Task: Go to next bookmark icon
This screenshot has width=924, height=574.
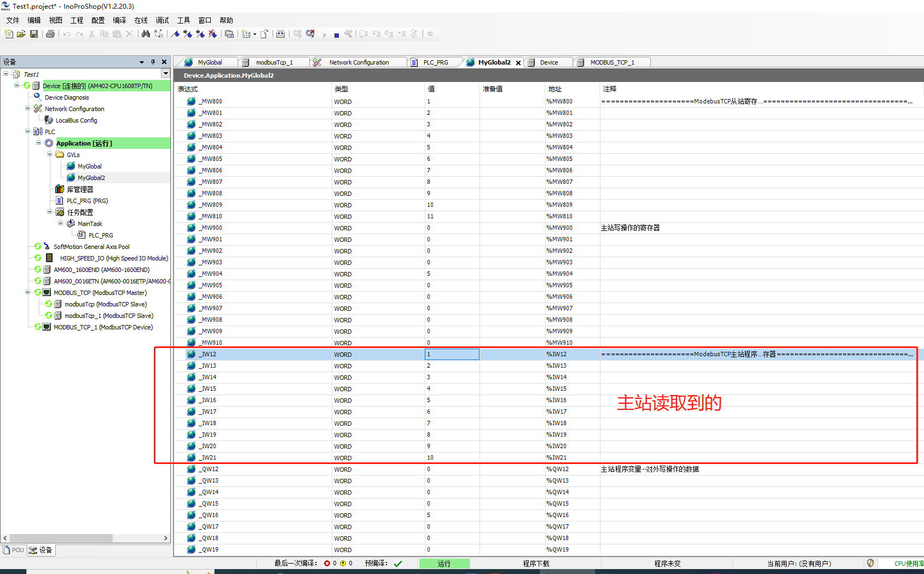Action: point(188,34)
